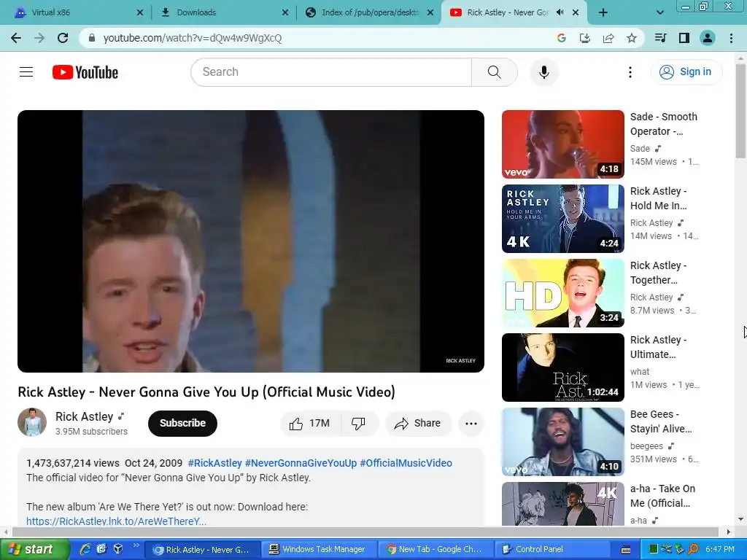Switch to Virtual x86 tab
Viewport: 747px width, 560px height.
tap(77, 12)
